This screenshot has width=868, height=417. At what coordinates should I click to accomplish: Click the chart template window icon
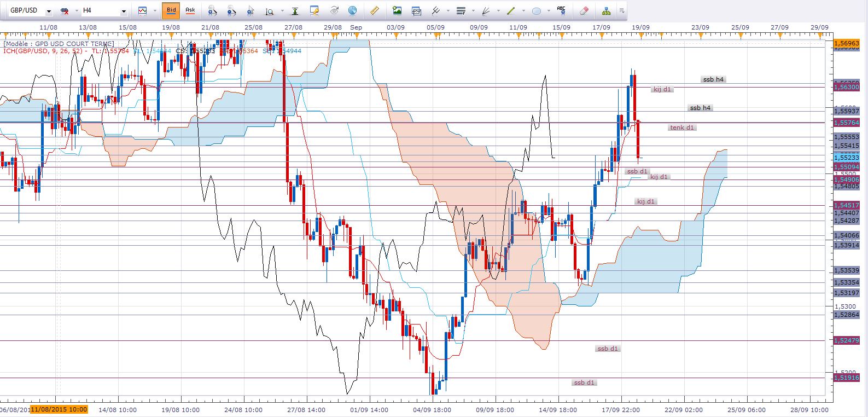416,10
